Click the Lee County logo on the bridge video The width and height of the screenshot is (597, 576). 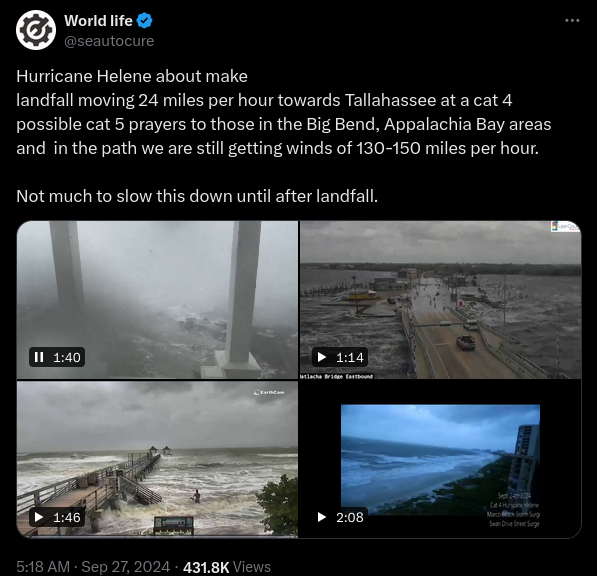point(565,226)
